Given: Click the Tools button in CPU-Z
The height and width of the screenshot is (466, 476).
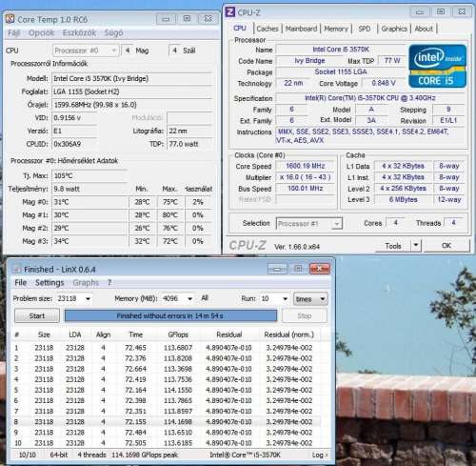Looking at the screenshot, I should pyautogui.click(x=393, y=246).
